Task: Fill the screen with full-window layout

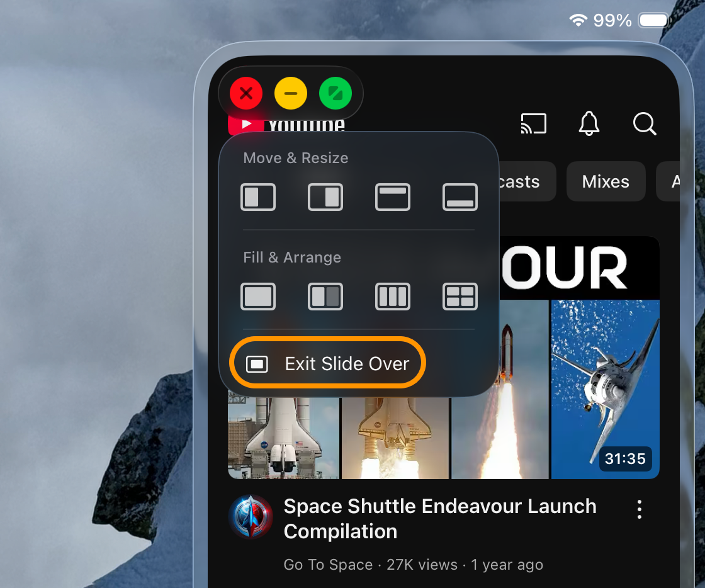Action: coord(258,297)
